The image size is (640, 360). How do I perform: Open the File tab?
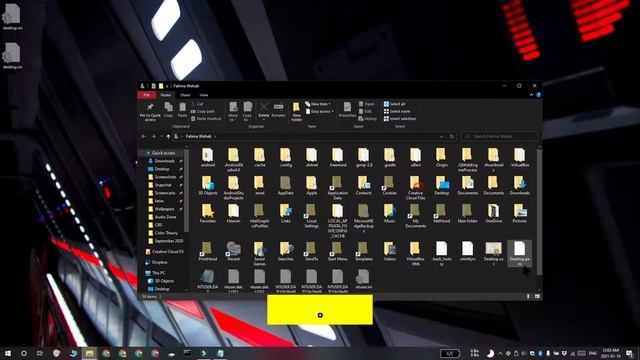(147, 95)
